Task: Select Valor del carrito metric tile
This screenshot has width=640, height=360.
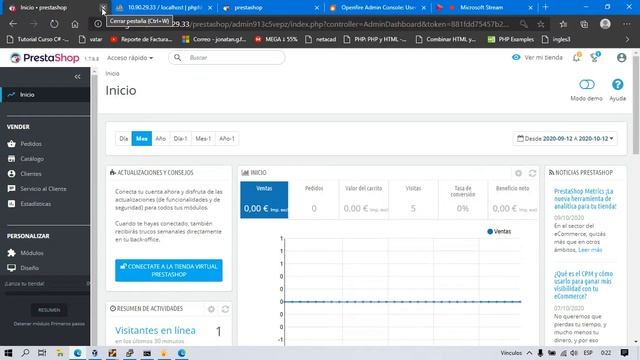Action: pyautogui.click(x=364, y=200)
